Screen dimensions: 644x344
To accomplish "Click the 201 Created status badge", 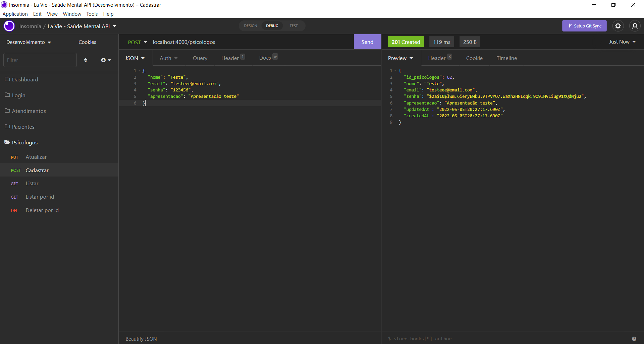I will pyautogui.click(x=406, y=42).
